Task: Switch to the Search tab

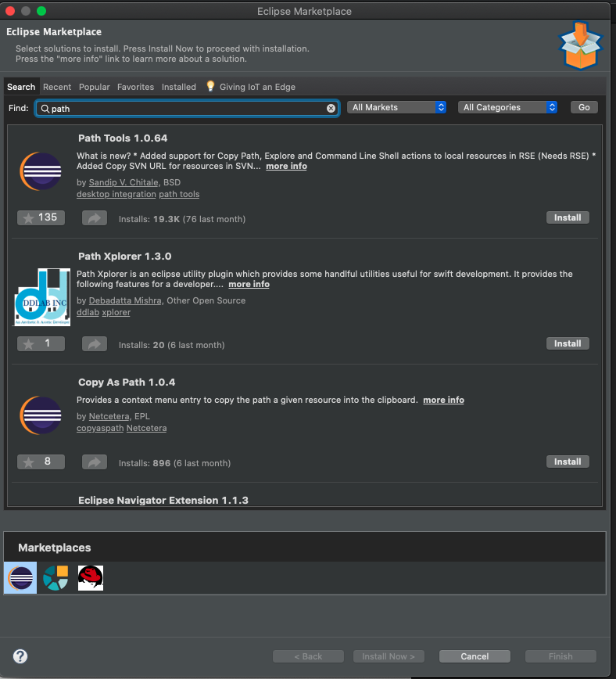Action: [x=21, y=87]
